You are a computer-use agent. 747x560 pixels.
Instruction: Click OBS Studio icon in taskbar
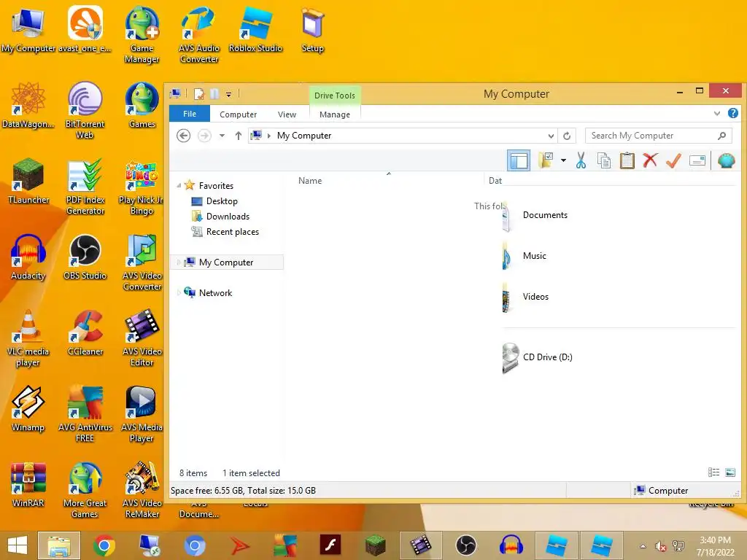466,545
